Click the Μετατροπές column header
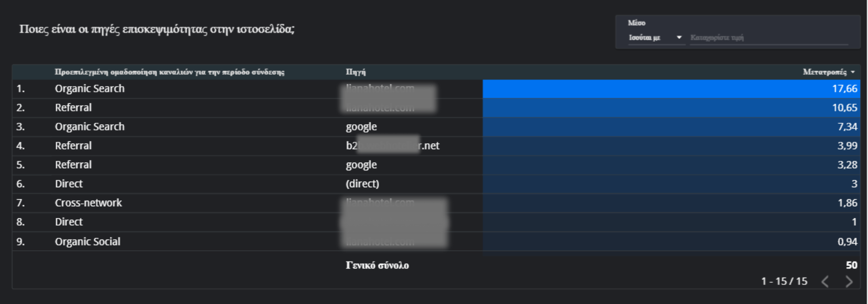Viewport: 868px width, 304px height. click(x=824, y=72)
